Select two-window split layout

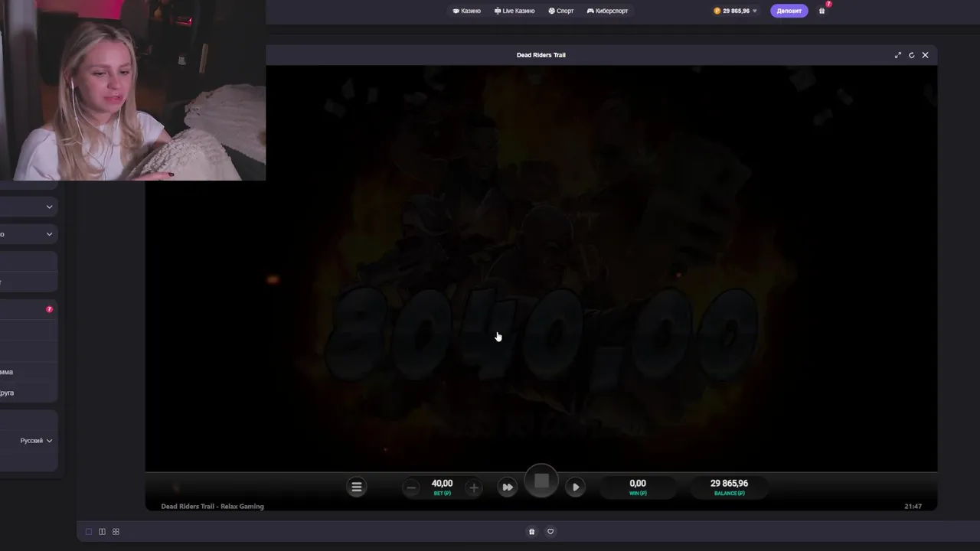pos(102,532)
